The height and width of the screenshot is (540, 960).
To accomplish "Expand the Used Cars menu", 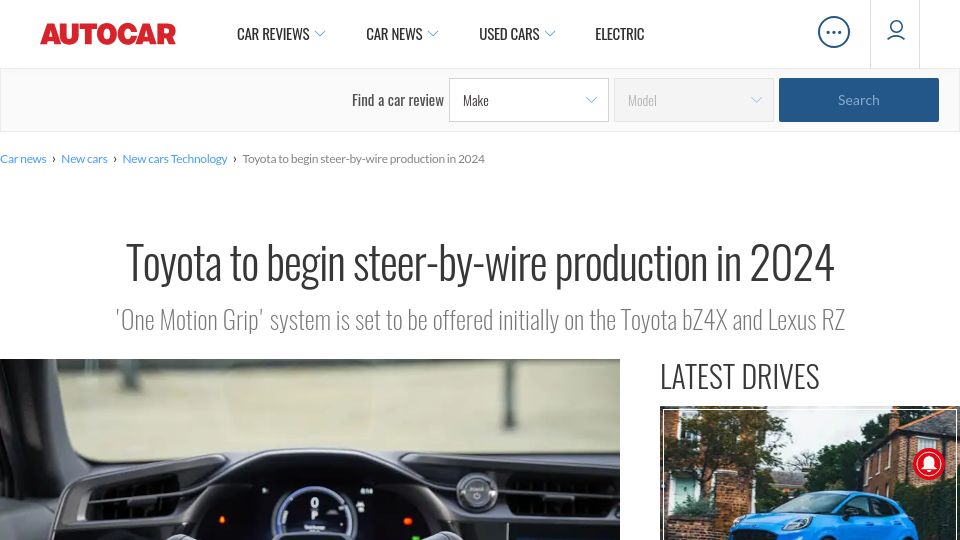I will 517,34.
